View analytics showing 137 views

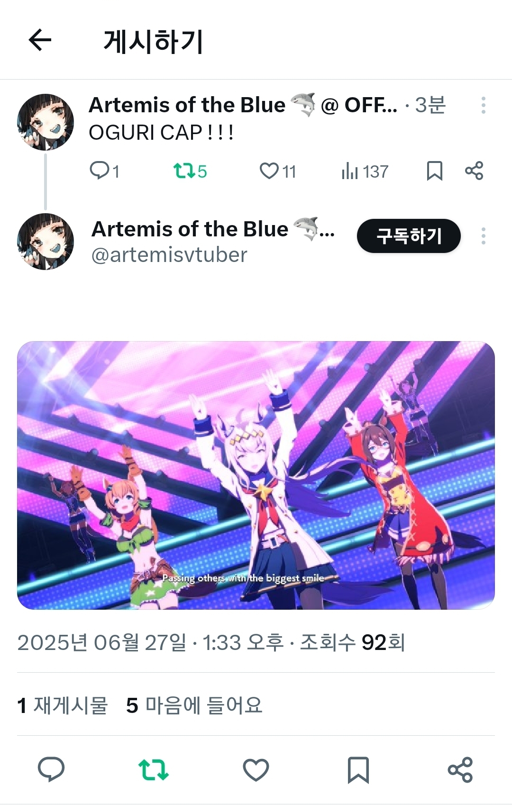pyautogui.click(x=365, y=171)
